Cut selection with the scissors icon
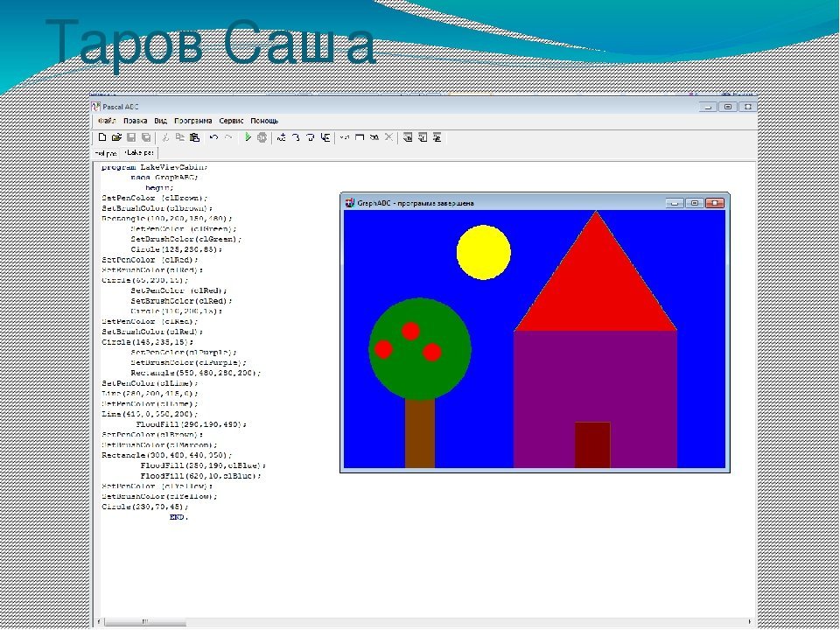 point(165,137)
